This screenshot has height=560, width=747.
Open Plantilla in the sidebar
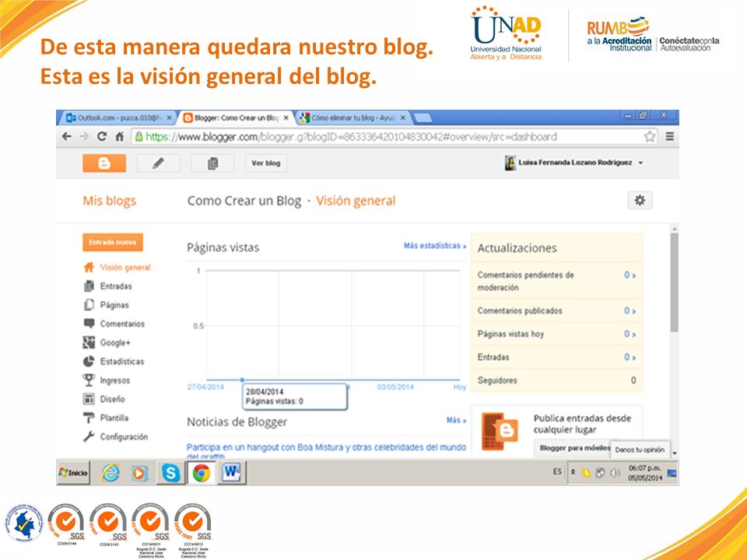114,418
